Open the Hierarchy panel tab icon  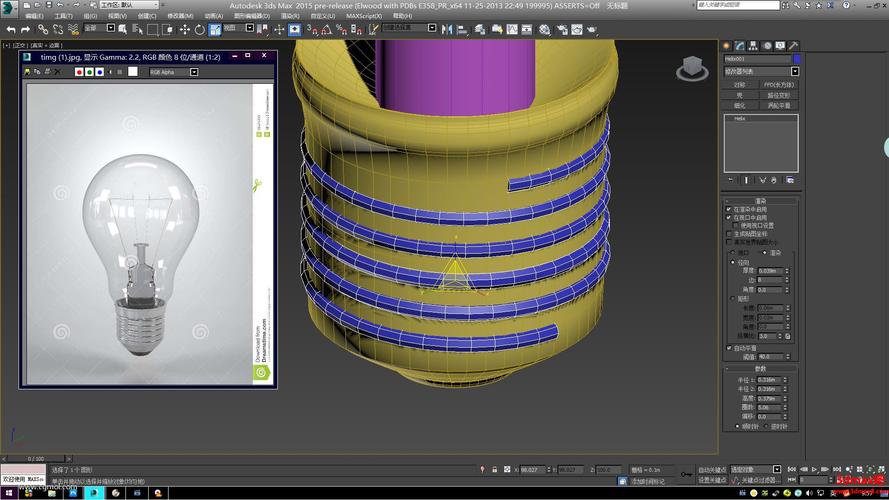coord(753,45)
